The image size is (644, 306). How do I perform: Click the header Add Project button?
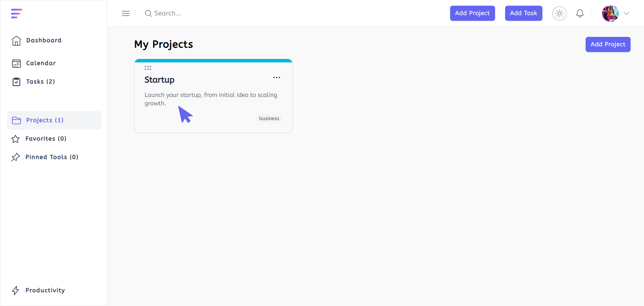pyautogui.click(x=472, y=13)
